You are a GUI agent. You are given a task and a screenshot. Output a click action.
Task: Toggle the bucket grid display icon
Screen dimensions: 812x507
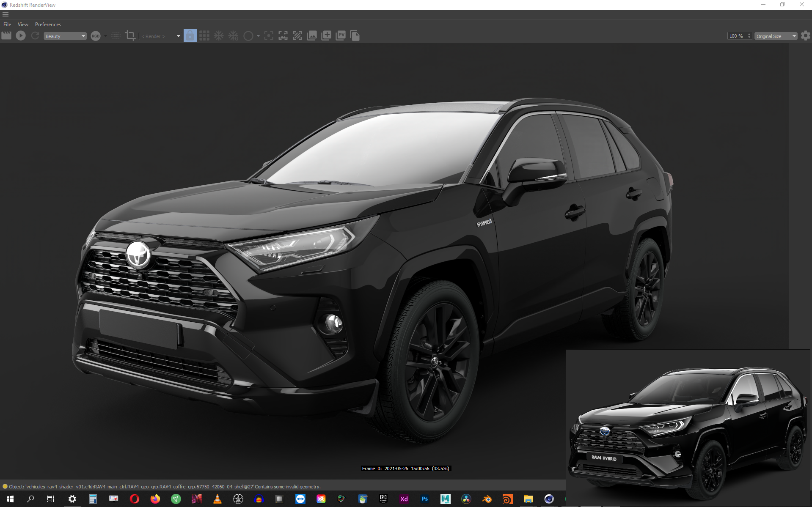click(204, 36)
